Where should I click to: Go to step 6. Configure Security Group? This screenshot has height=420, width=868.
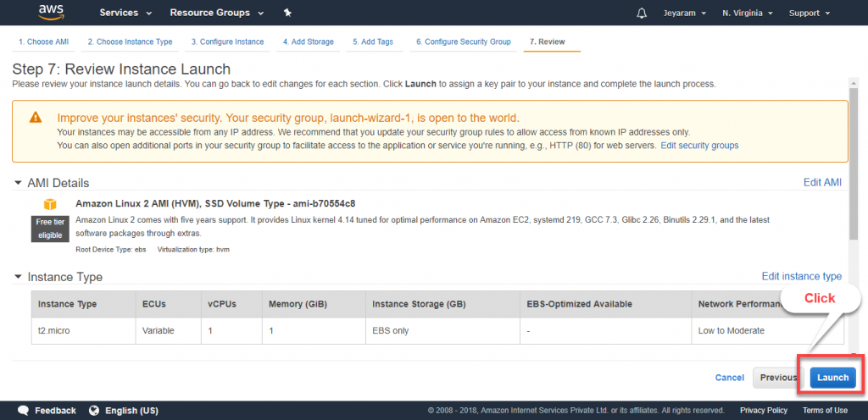coord(464,42)
